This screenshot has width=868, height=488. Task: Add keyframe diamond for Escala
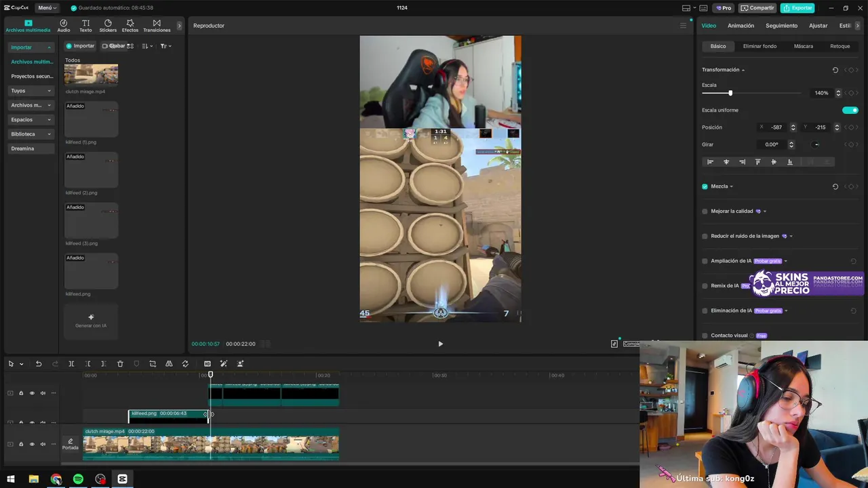851,93
